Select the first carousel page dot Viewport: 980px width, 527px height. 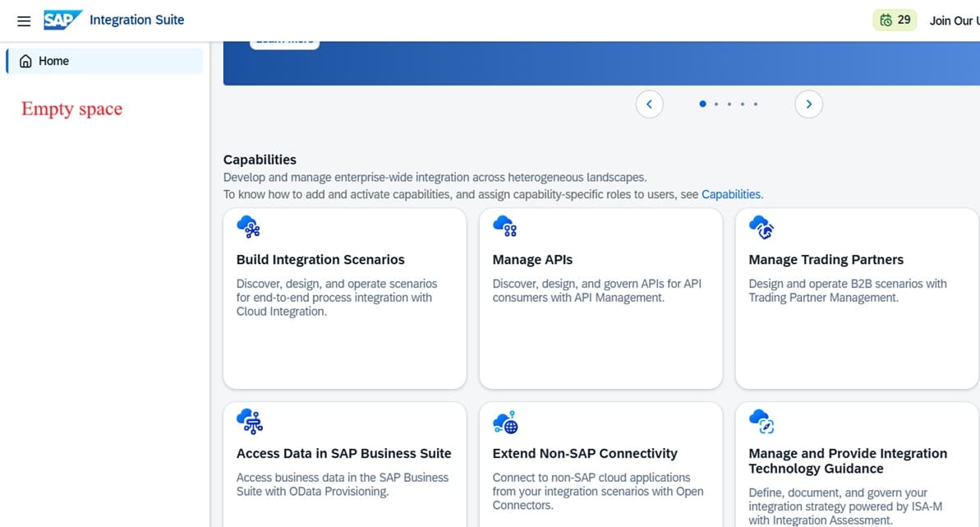(702, 104)
